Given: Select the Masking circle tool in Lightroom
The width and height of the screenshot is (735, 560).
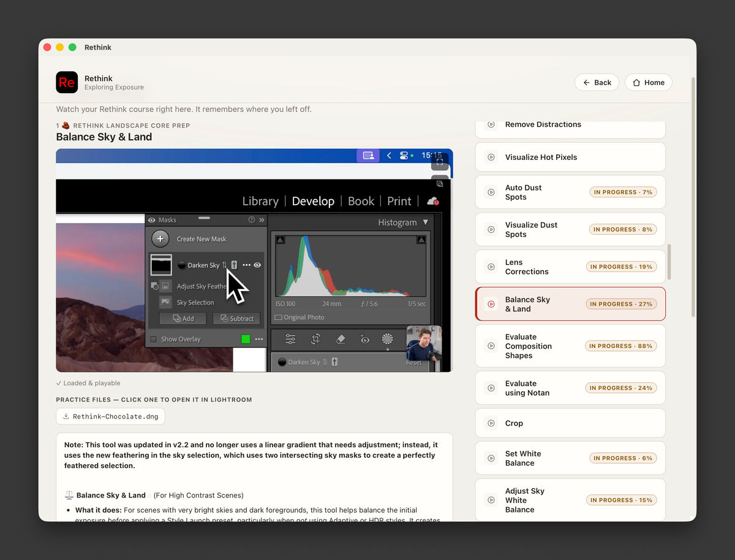Looking at the screenshot, I should pos(387,339).
